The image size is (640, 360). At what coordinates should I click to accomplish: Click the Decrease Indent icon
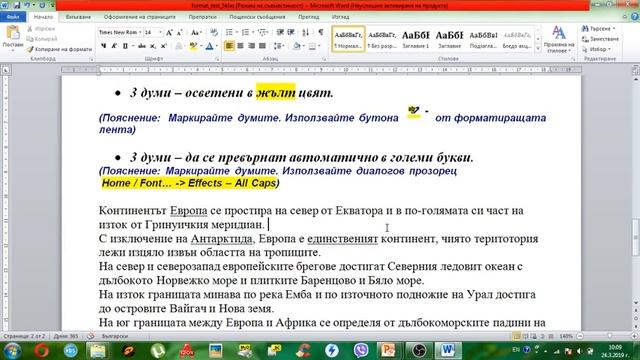[x=280, y=32]
